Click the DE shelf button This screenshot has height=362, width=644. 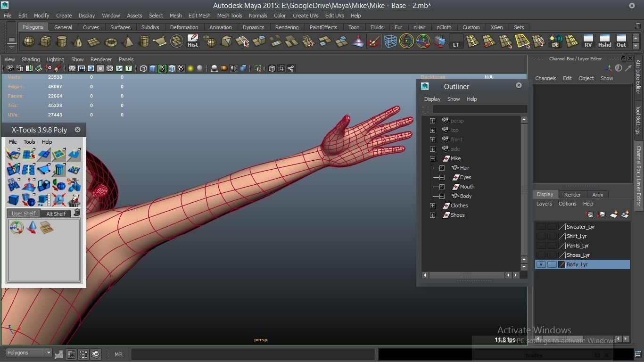tap(555, 41)
